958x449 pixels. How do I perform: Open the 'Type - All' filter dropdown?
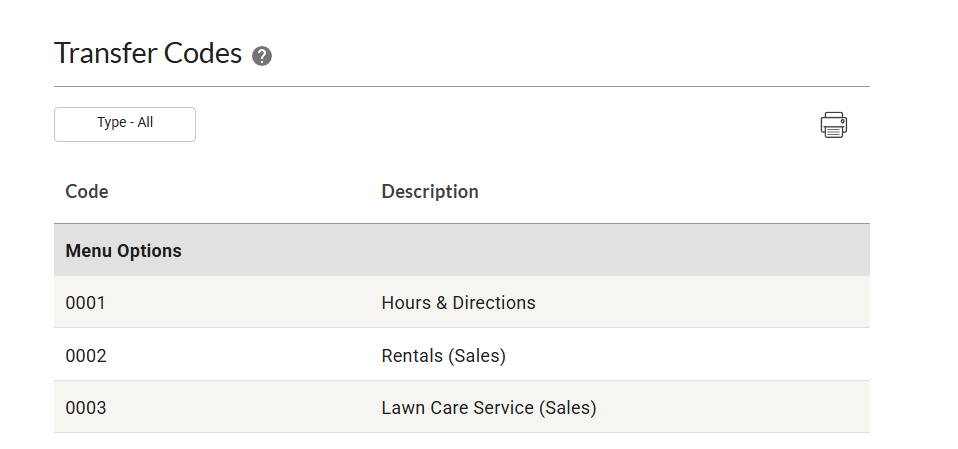coord(125,124)
